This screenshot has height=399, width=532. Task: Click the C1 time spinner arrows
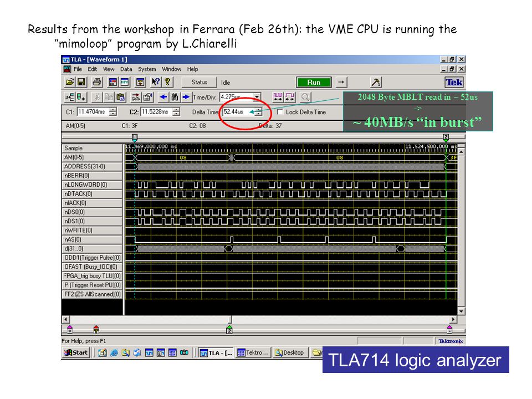click(113, 111)
